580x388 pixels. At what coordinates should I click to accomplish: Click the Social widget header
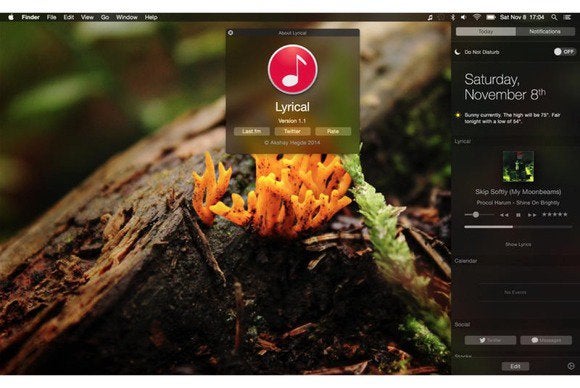coord(462,324)
